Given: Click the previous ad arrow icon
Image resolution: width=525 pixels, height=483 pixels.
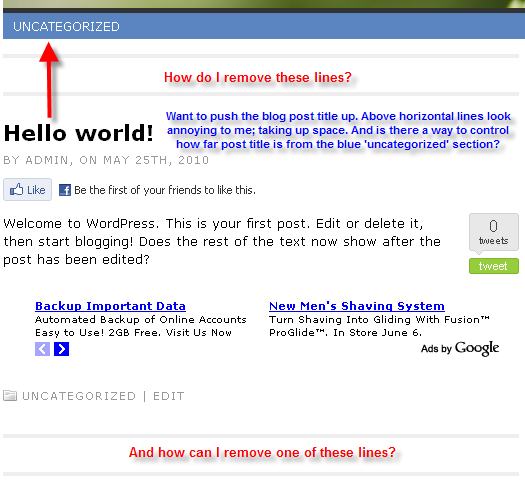Looking at the screenshot, I should [x=43, y=349].
